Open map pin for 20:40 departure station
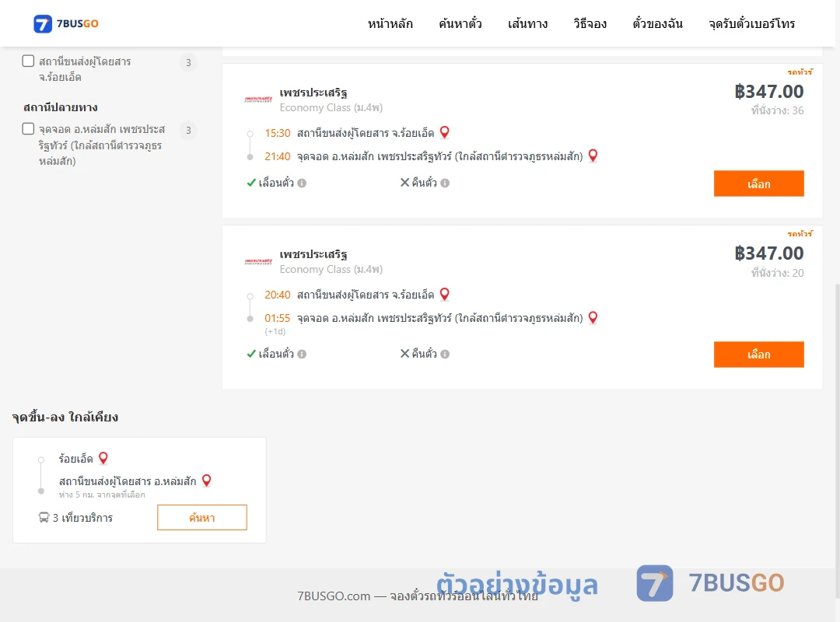This screenshot has height=622, width=840. tap(444, 294)
